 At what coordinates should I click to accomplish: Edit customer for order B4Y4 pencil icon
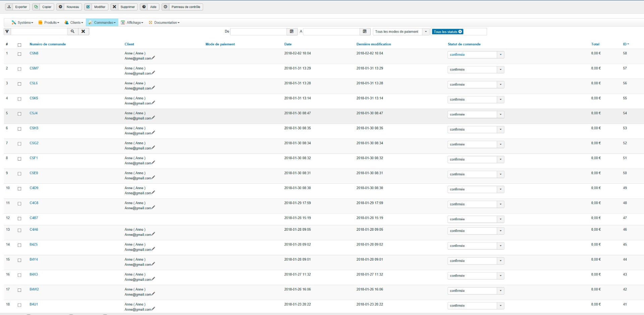[153, 264]
